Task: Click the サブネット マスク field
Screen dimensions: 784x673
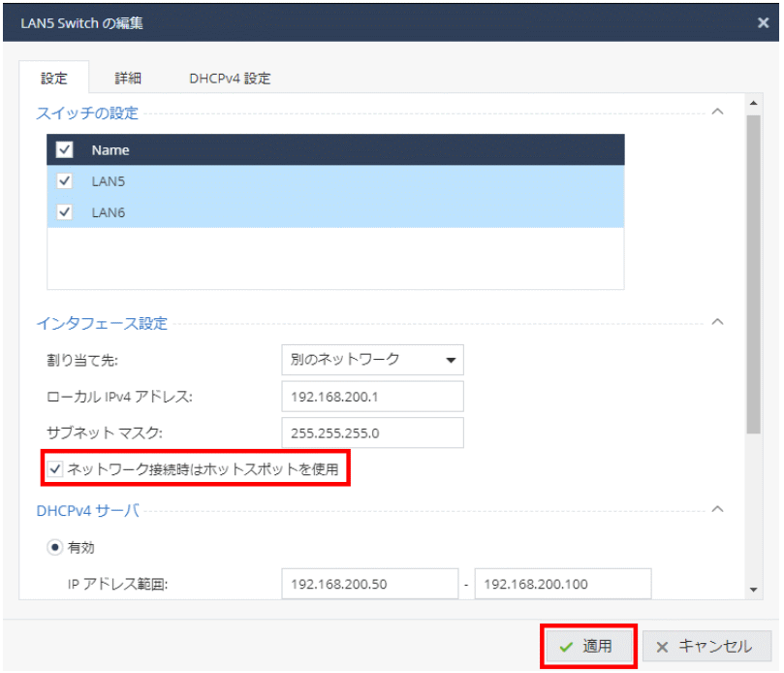Action: coord(372,433)
